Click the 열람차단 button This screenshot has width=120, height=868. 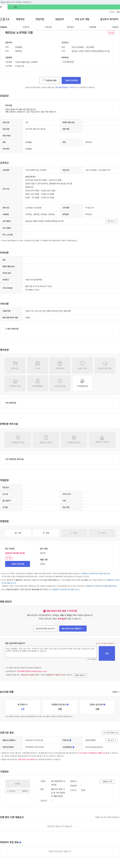[24, 791]
